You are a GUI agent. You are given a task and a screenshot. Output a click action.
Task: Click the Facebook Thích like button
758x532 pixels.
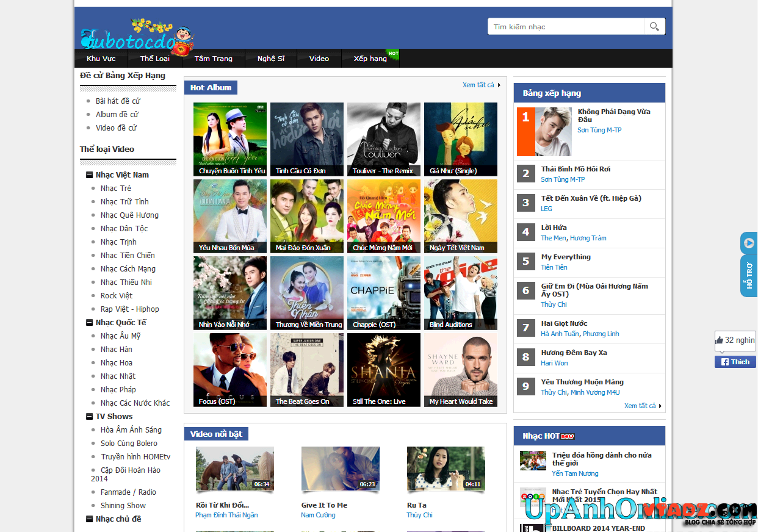tap(735, 362)
